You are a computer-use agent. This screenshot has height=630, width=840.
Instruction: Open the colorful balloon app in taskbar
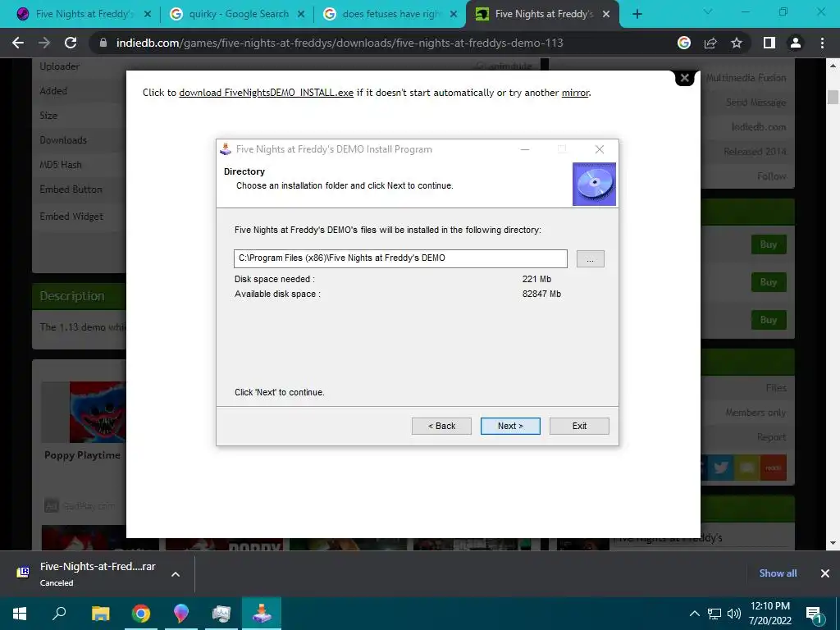coord(181,614)
